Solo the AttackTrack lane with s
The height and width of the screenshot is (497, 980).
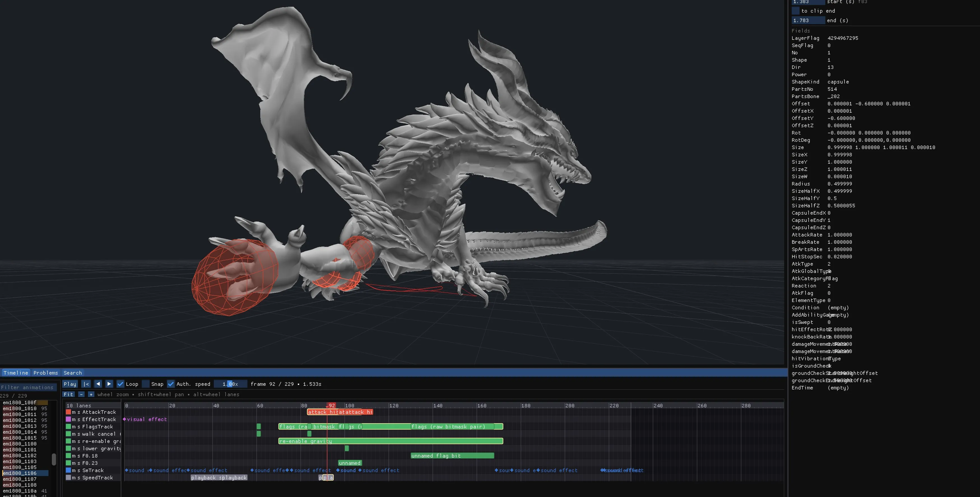tap(79, 412)
